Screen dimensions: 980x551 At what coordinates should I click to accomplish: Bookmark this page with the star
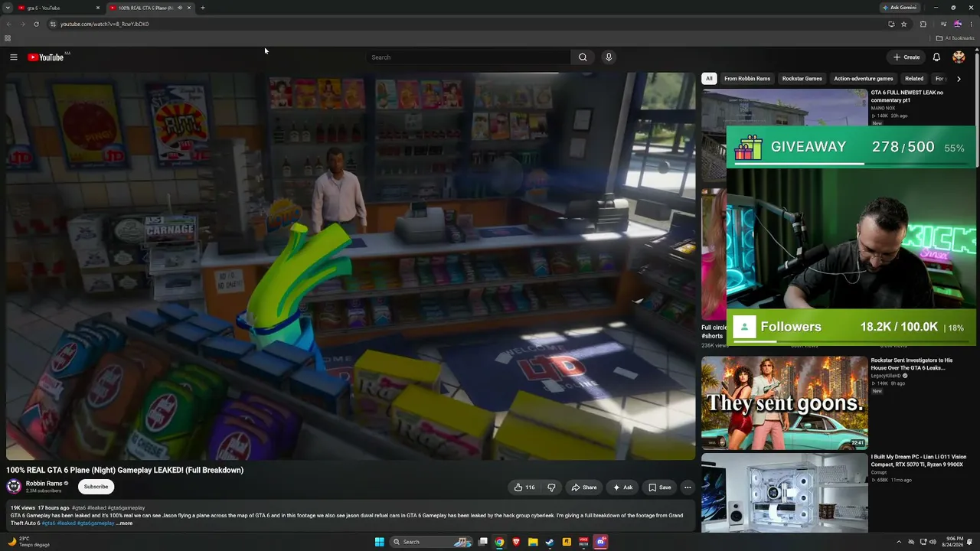pos(904,24)
